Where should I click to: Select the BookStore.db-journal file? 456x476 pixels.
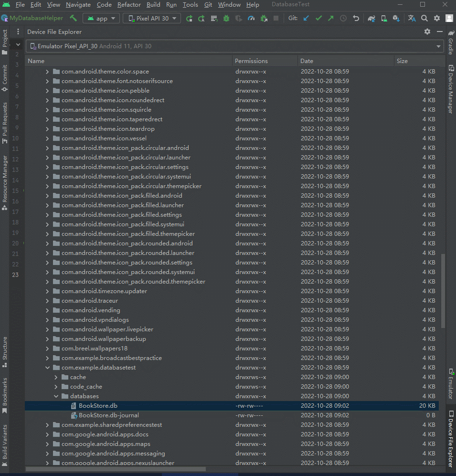109,415
